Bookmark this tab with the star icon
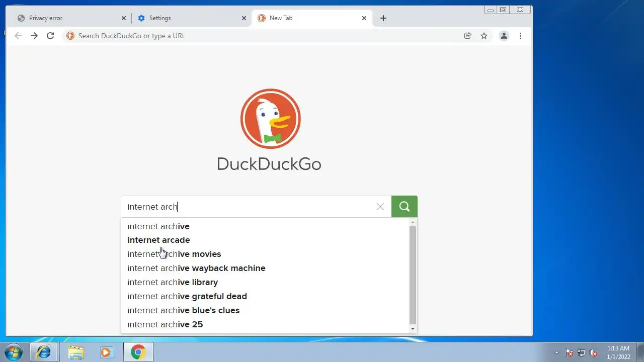Screen dimensions: 644x362 (x=484, y=36)
